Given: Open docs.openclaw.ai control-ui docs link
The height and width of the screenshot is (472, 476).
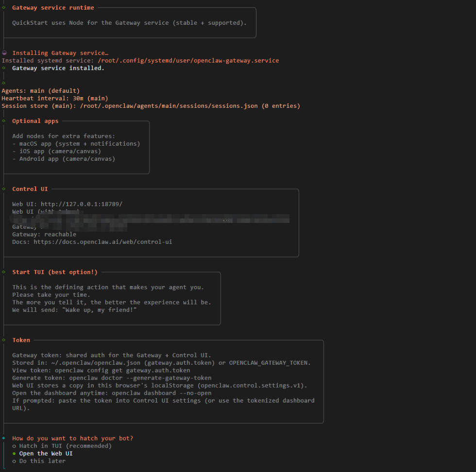Looking at the screenshot, I should 102,242.
